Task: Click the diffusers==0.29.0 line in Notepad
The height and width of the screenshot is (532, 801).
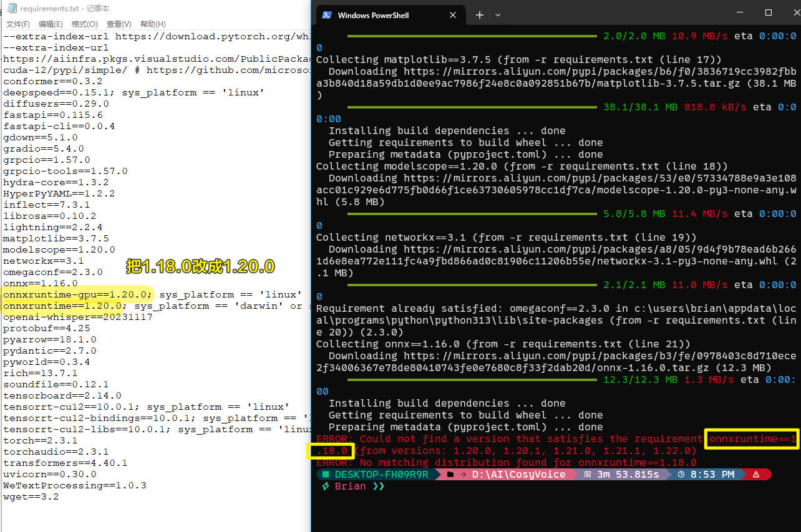Action: (56, 104)
